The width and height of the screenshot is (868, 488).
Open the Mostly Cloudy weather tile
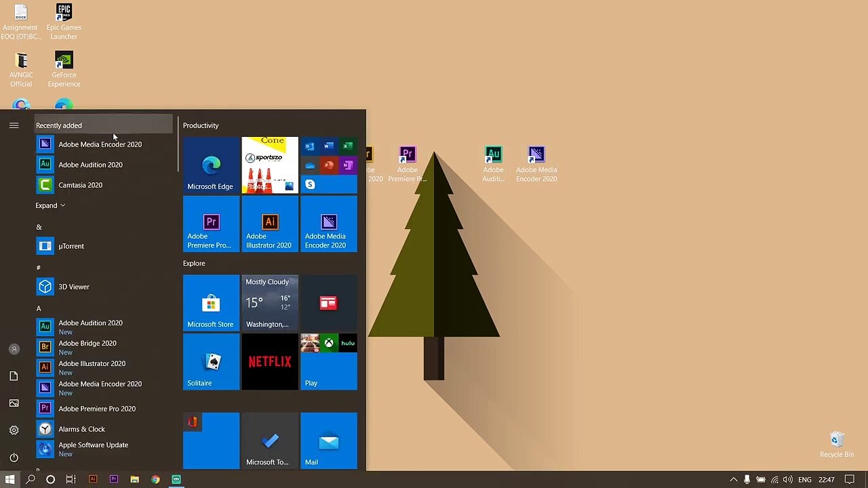click(270, 303)
